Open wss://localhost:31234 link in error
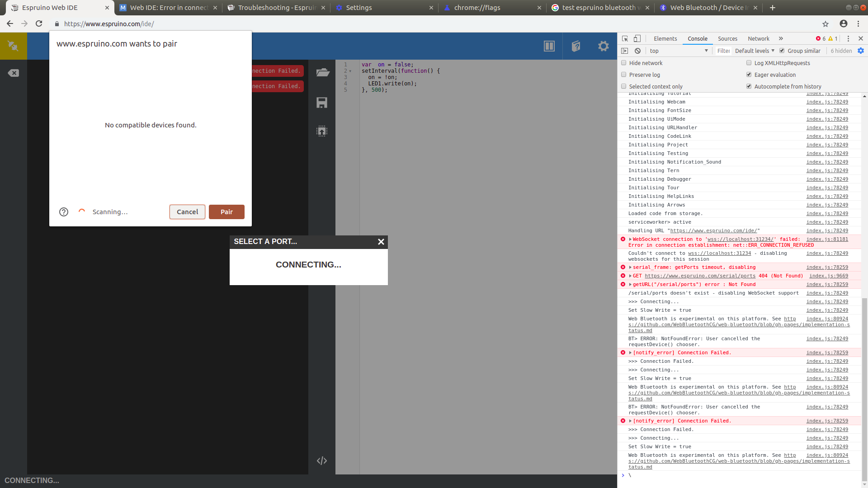This screenshot has width=868, height=488. (741, 239)
